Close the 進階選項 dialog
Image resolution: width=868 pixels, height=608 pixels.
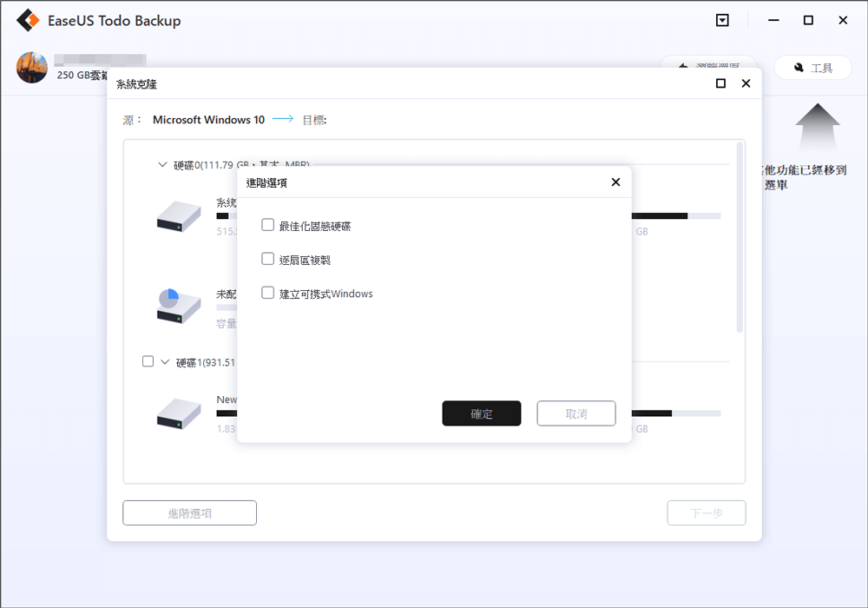(615, 182)
